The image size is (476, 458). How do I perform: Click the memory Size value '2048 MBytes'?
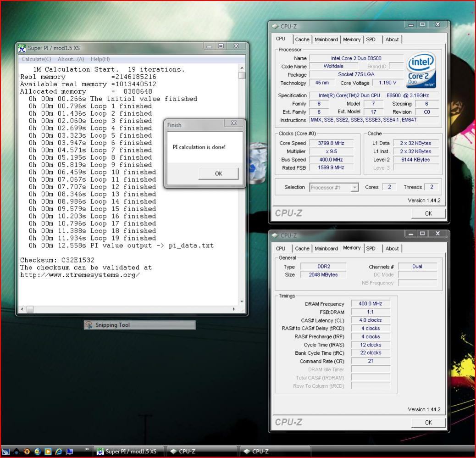click(x=323, y=274)
